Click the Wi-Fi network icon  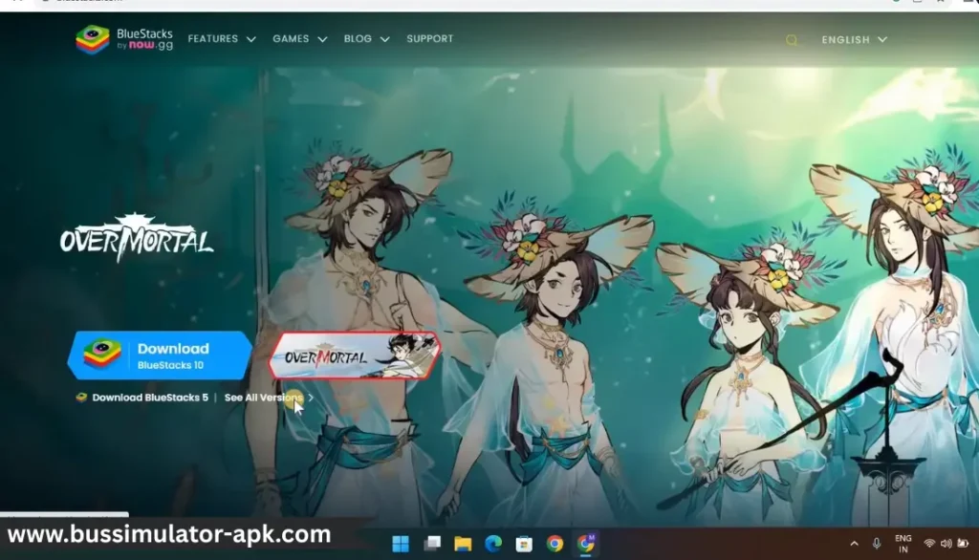coord(928,543)
